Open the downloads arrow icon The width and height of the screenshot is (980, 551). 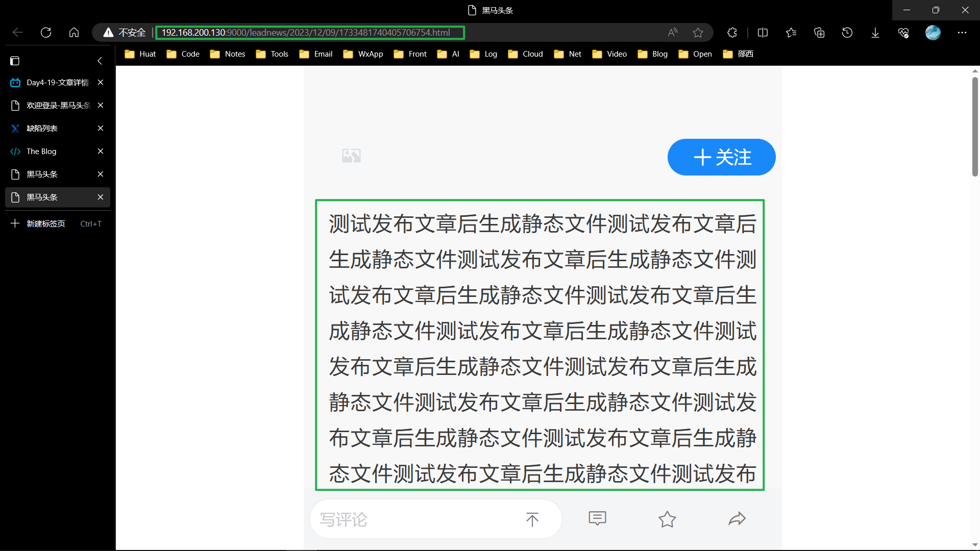click(x=875, y=33)
